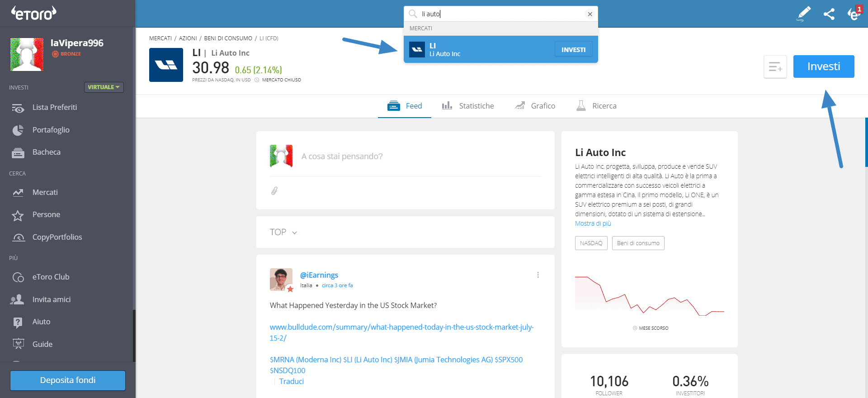Click the add-to-watchlist list icon
Viewport: 868px width, 398px height.
point(775,67)
